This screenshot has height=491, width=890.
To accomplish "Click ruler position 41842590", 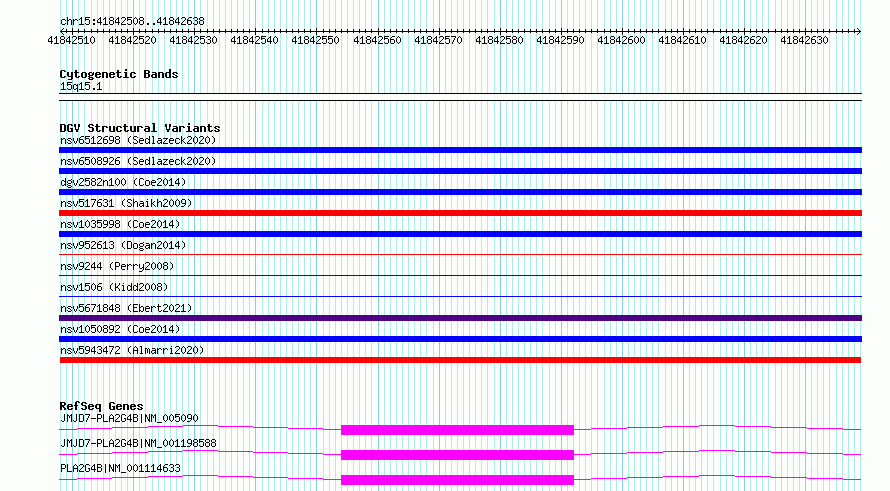I will [560, 40].
